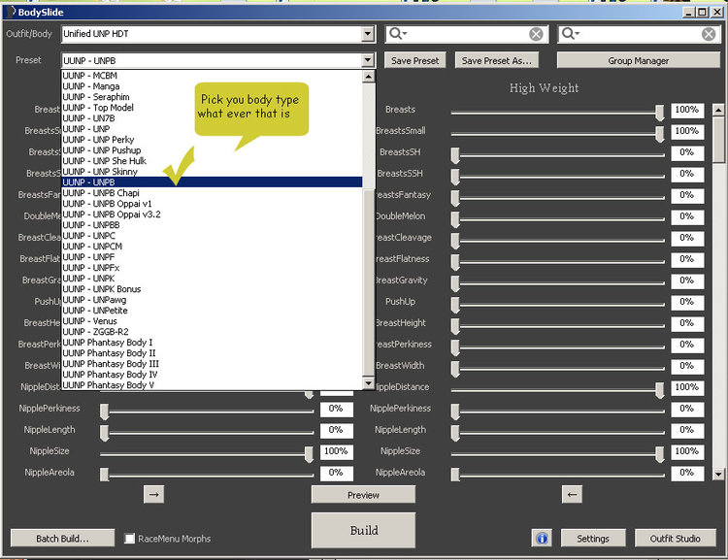Screen dimensions: 728x560
Task: Select the UUNP - Manga preset
Action: (x=212, y=86)
